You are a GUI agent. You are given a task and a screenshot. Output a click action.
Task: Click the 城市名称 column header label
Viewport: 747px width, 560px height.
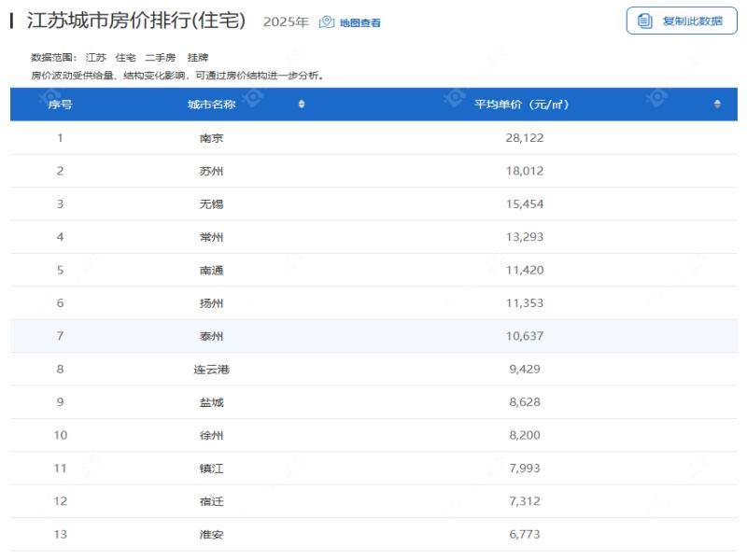211,105
